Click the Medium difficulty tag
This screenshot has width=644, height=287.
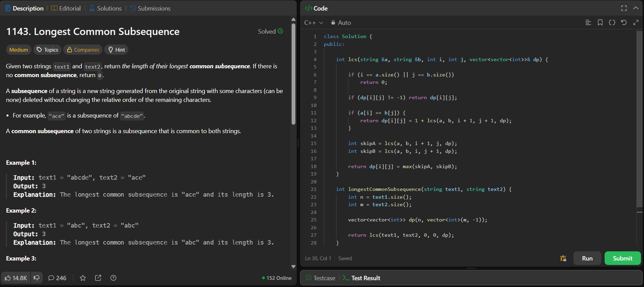coord(18,50)
